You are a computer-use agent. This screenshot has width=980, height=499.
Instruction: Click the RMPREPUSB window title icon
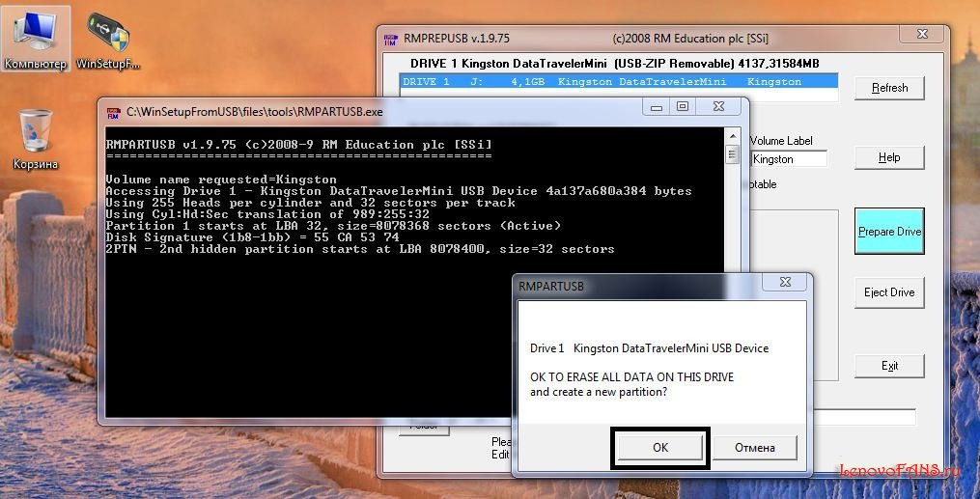390,39
